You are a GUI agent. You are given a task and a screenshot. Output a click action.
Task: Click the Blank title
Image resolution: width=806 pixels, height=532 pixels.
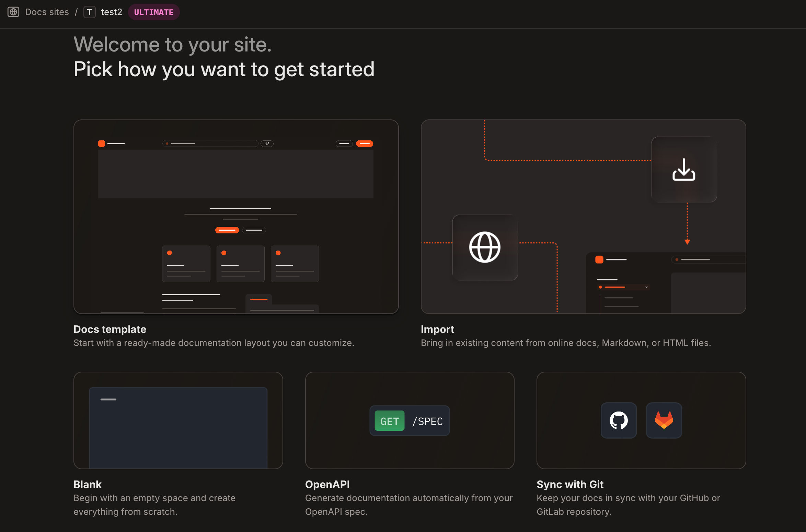(88, 484)
